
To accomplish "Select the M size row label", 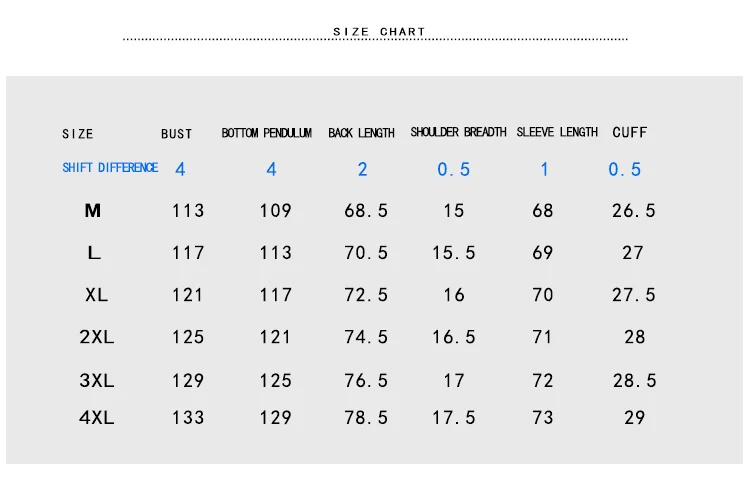I will 93,210.
